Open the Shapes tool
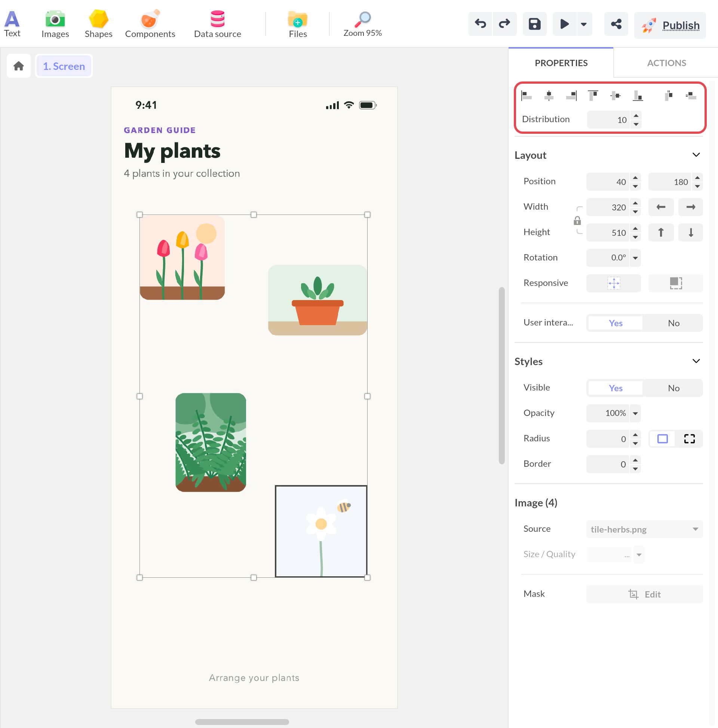This screenshot has width=718, height=728. pyautogui.click(x=98, y=24)
